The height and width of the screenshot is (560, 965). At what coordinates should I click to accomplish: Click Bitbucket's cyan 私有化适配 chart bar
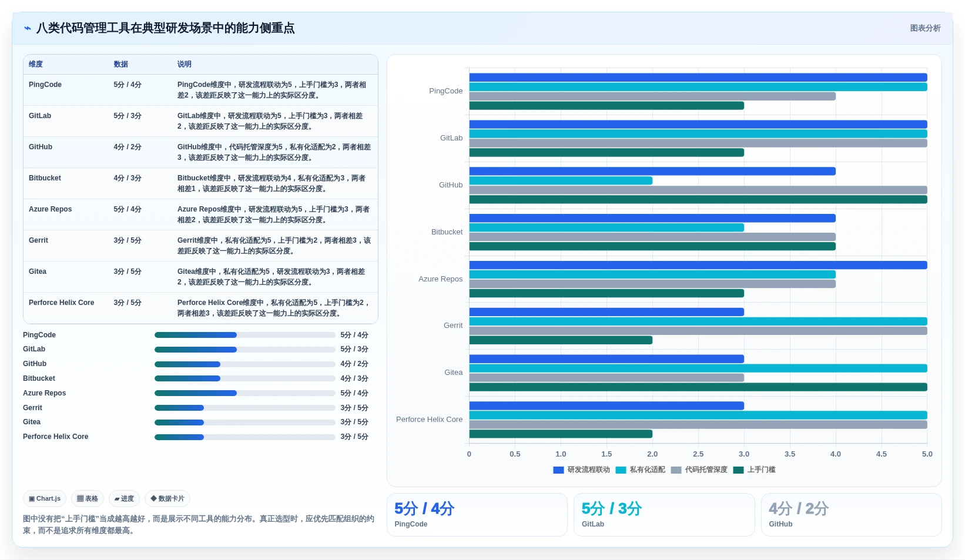click(607, 228)
